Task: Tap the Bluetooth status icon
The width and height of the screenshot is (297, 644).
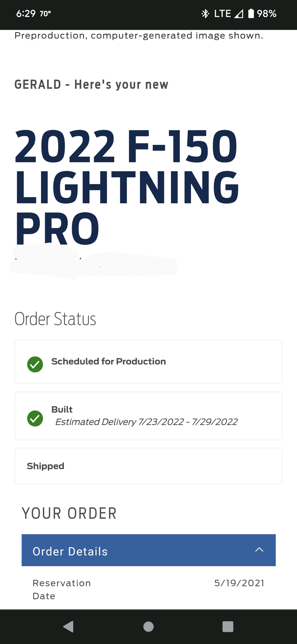Action: 205,14
